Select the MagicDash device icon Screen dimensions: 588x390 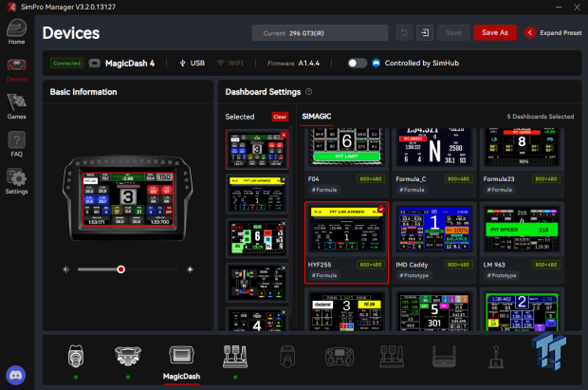[x=181, y=354]
